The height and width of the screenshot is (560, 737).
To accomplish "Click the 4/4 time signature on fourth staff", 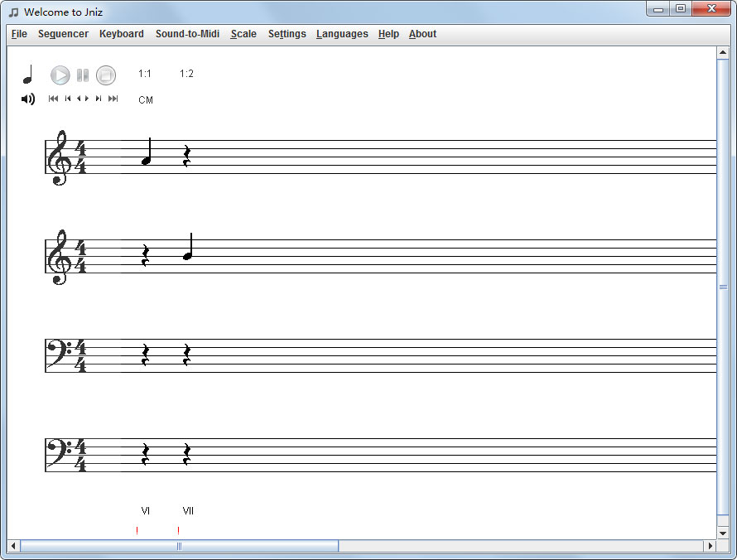I will [81, 455].
